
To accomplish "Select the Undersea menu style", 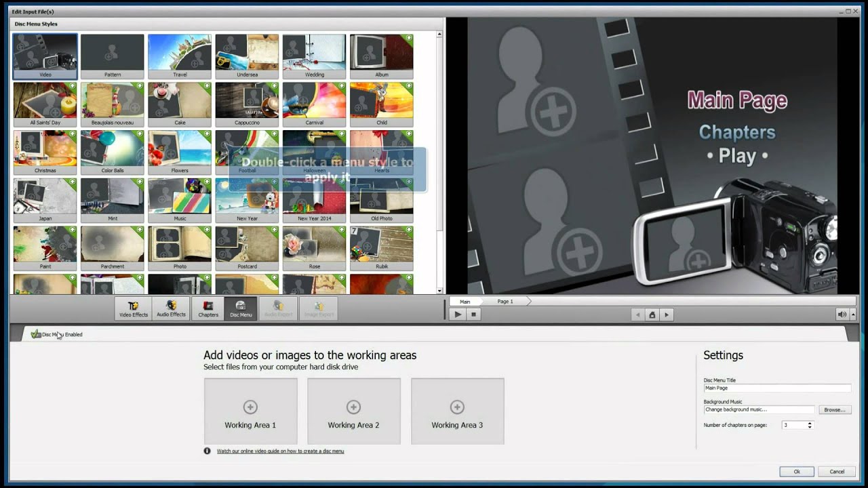I will pos(247,56).
